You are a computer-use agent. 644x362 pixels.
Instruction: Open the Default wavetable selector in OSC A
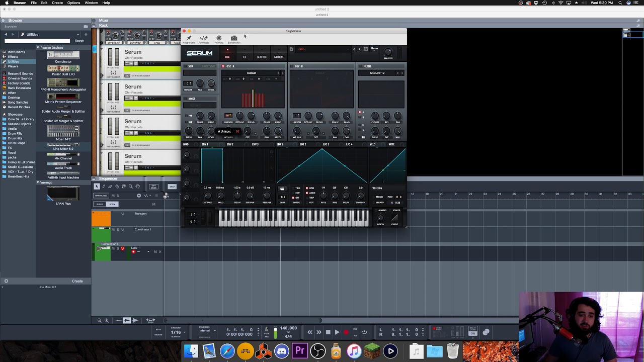tap(252, 73)
